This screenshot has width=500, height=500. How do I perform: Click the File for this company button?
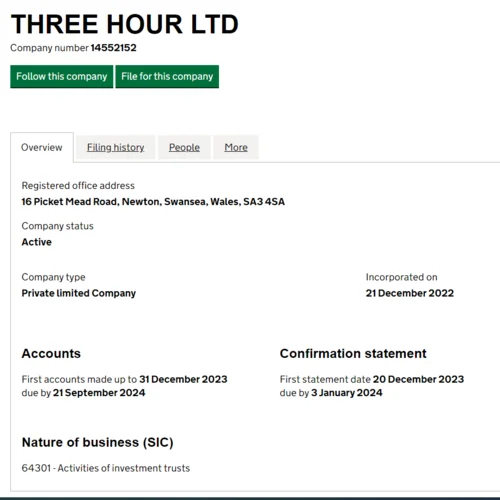coord(167,77)
